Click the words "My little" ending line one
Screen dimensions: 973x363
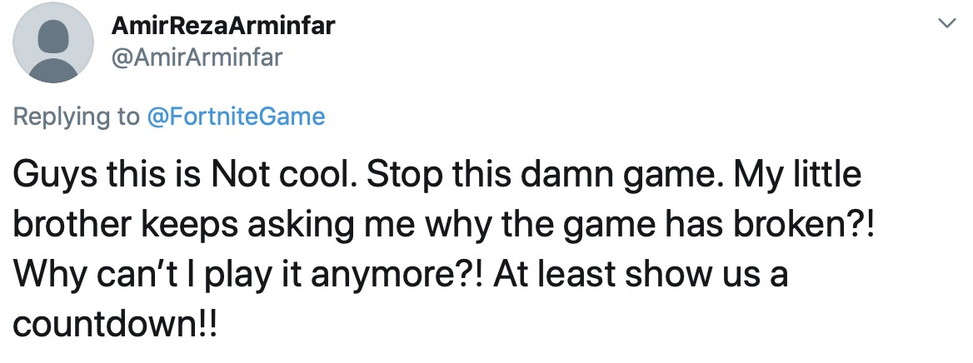point(798,176)
